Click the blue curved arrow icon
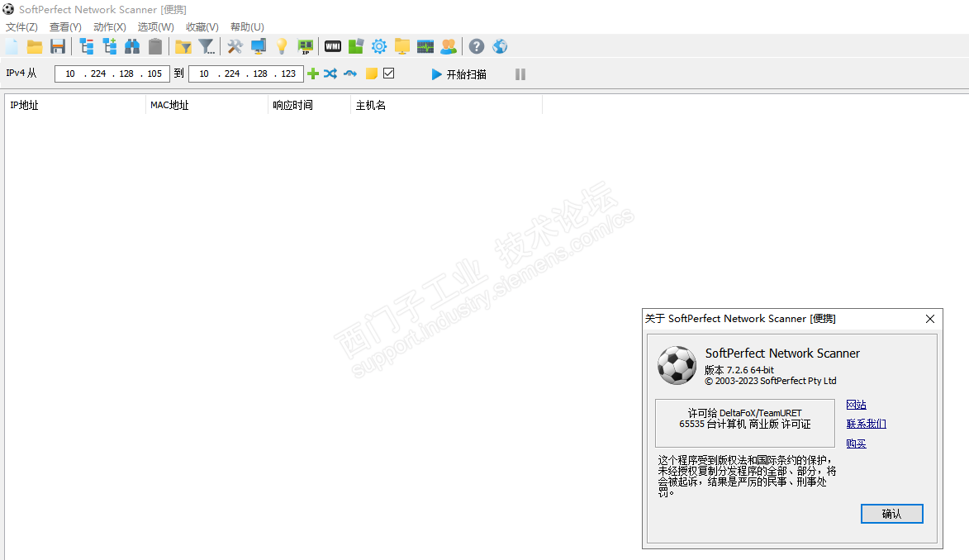This screenshot has width=969, height=560. [350, 74]
